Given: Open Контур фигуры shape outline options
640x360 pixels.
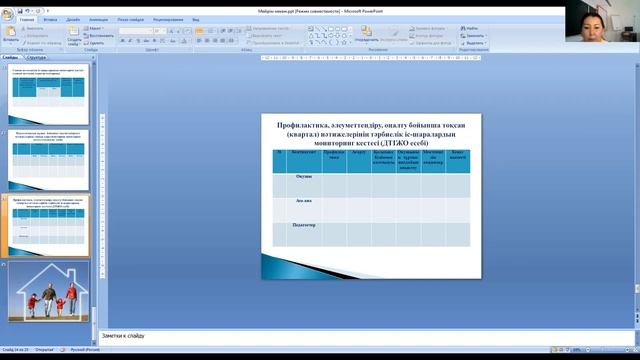Looking at the screenshot, I should pos(426,36).
